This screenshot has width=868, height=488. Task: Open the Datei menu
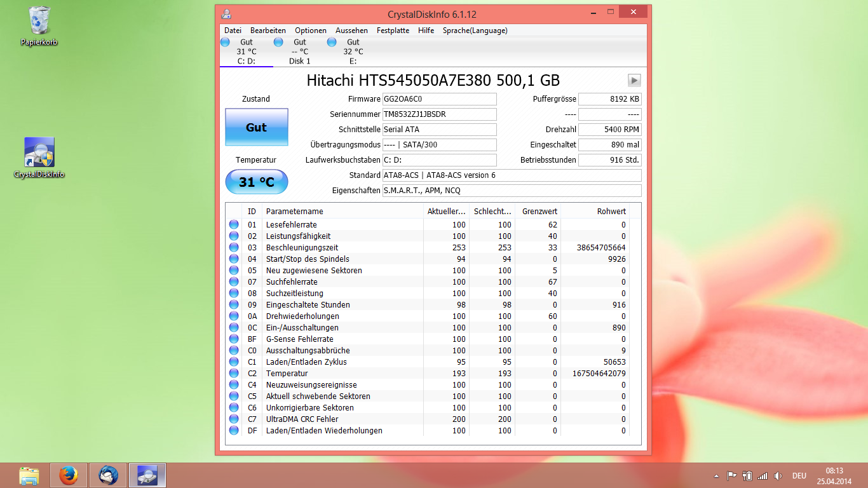pyautogui.click(x=233, y=30)
